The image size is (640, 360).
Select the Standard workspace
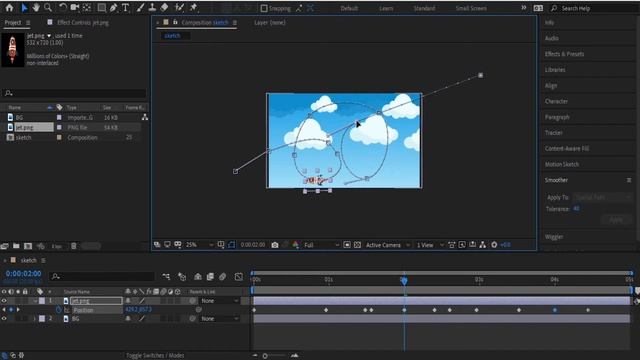[424, 8]
